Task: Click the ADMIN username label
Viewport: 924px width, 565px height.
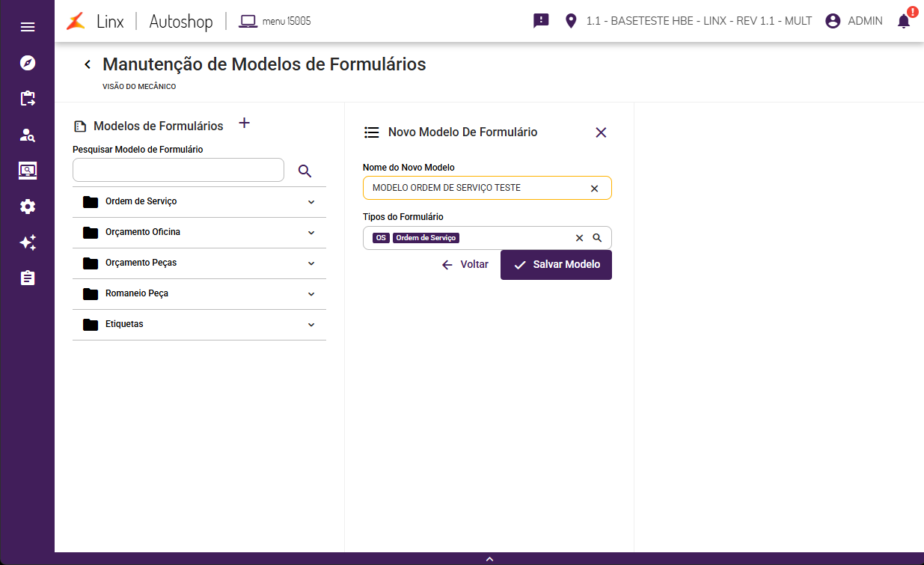Action: (x=865, y=21)
